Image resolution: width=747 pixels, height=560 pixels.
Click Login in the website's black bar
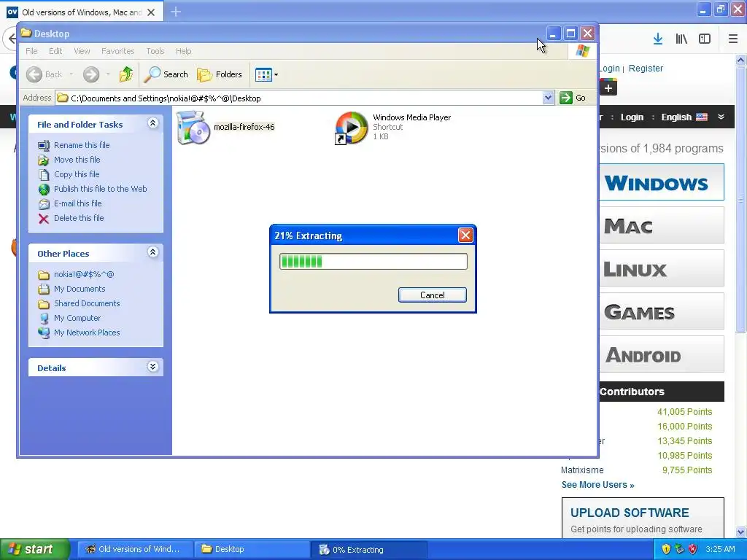click(632, 117)
